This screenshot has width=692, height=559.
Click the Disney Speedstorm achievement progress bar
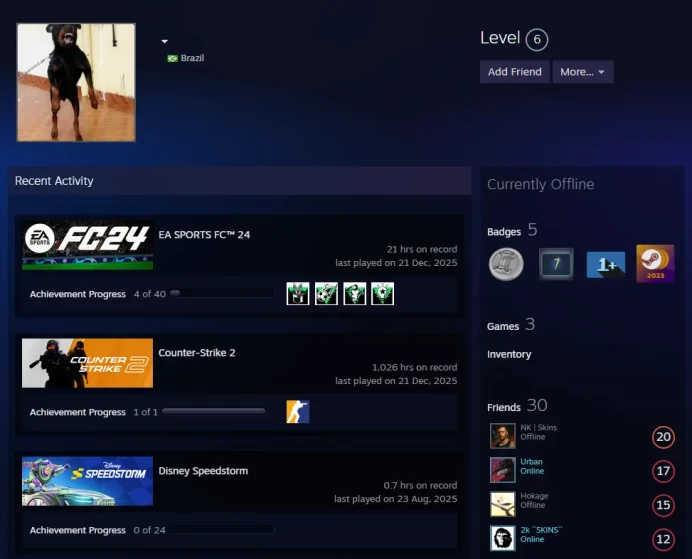tap(222, 529)
